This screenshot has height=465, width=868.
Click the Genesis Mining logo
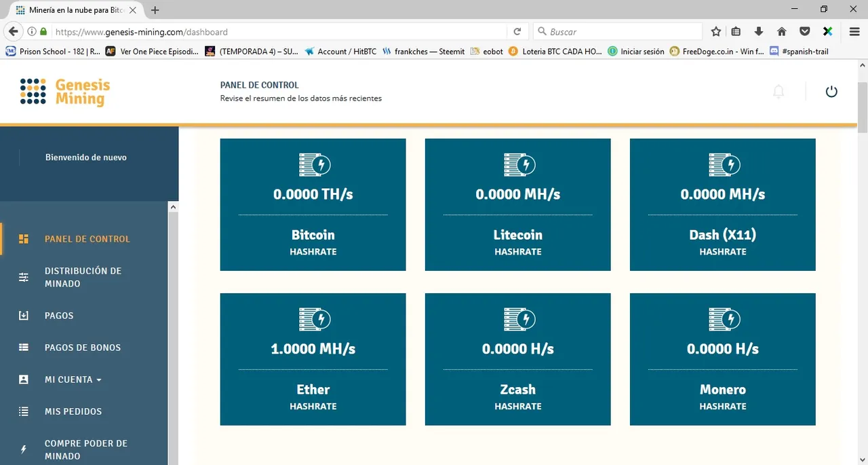coord(64,92)
